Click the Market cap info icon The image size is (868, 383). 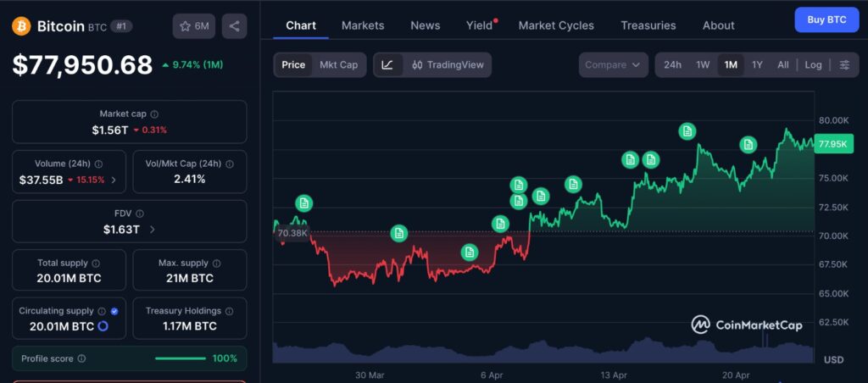154,114
